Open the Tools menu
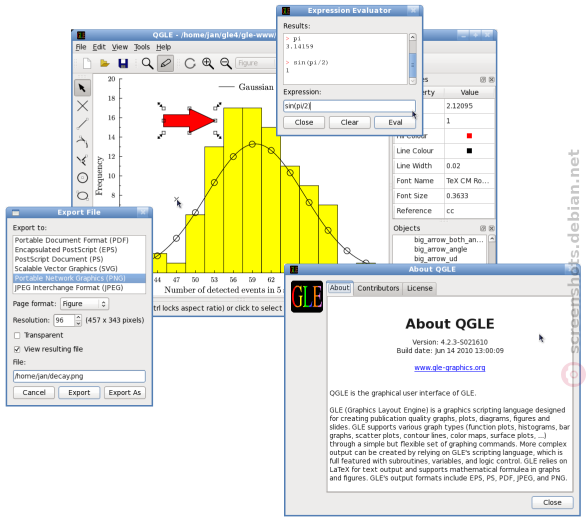This screenshot has width=586, height=524. point(142,47)
